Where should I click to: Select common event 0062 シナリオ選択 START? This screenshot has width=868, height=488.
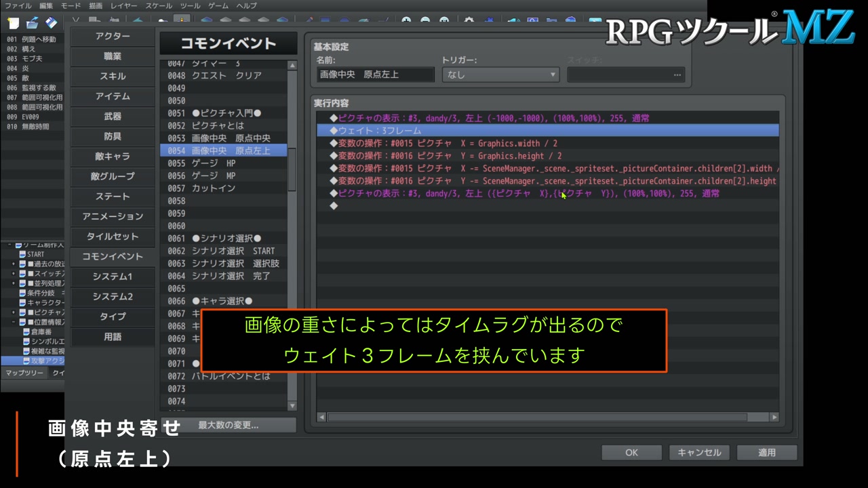[x=224, y=251]
